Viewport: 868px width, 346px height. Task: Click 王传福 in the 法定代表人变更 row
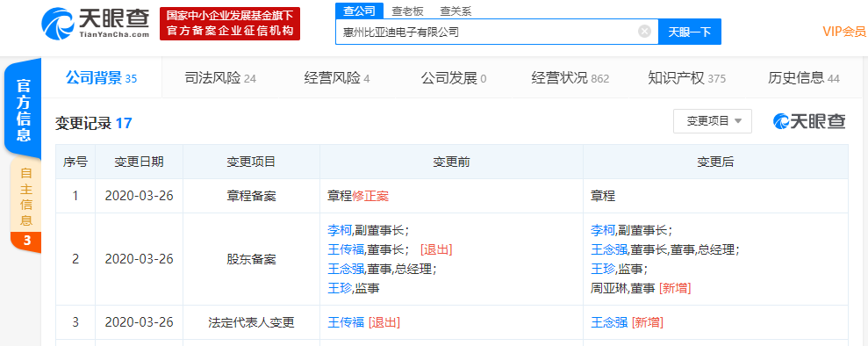(x=346, y=322)
